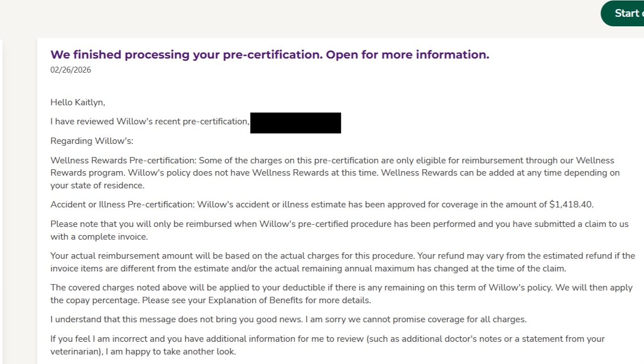Click the "Regarding Willow's:" line
This screenshot has width=644, height=364.
point(92,141)
